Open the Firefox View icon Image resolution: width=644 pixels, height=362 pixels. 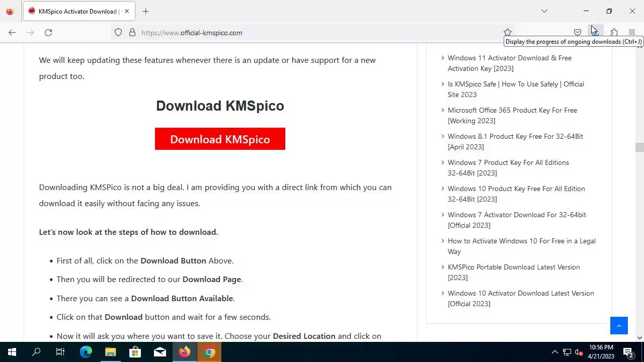(x=10, y=11)
